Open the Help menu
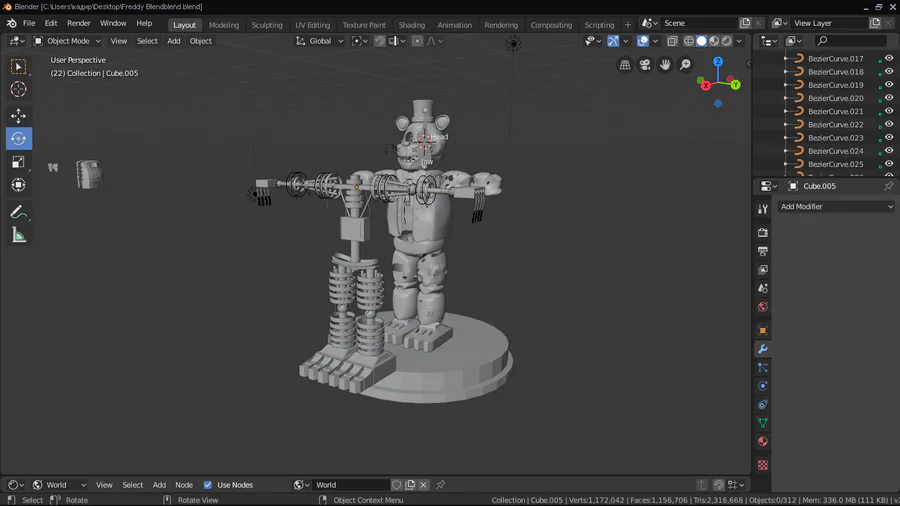 click(x=144, y=24)
